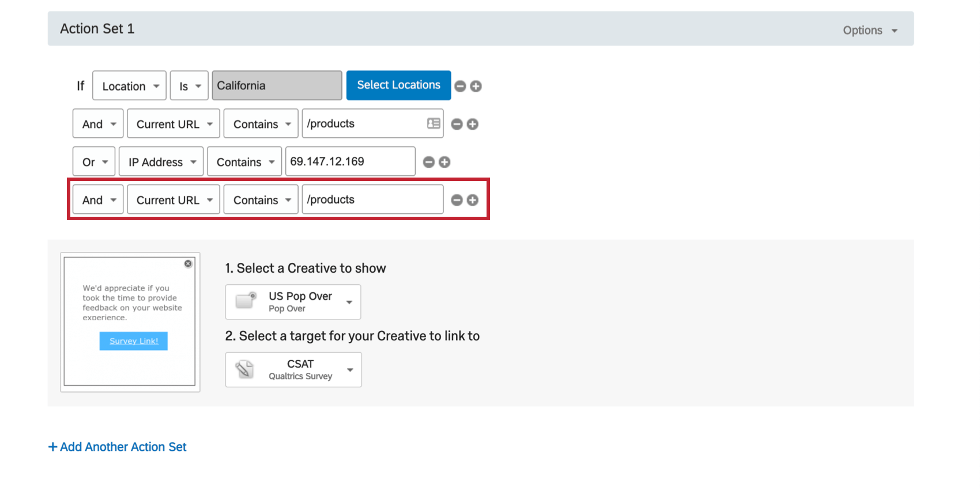Image resolution: width=980 pixels, height=490 pixels.
Task: Open Current URL dropdown in last row
Action: click(174, 200)
